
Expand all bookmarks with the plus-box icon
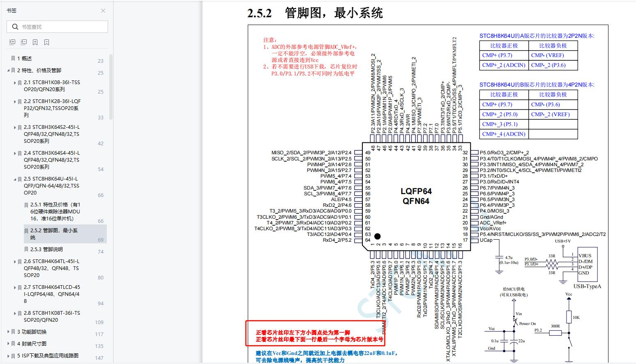point(12,42)
